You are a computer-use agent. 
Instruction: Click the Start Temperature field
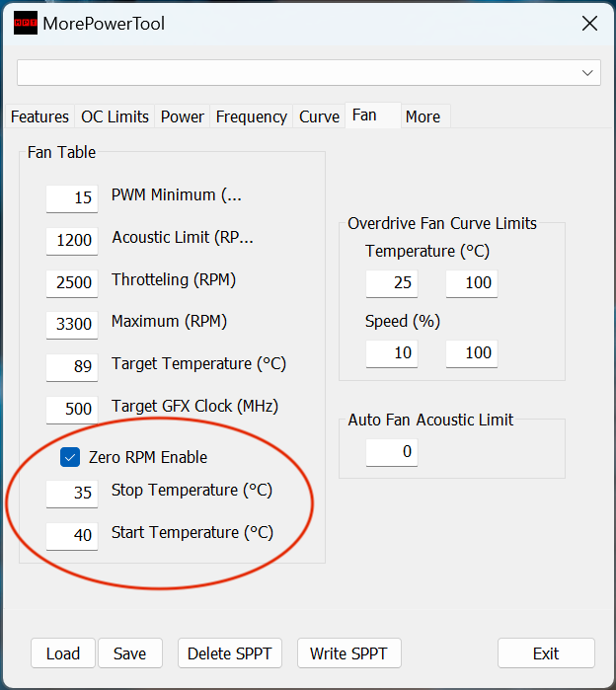[x=72, y=536]
